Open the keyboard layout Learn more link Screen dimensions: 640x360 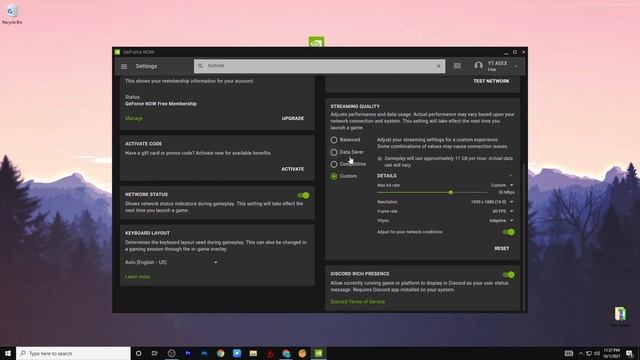138,277
